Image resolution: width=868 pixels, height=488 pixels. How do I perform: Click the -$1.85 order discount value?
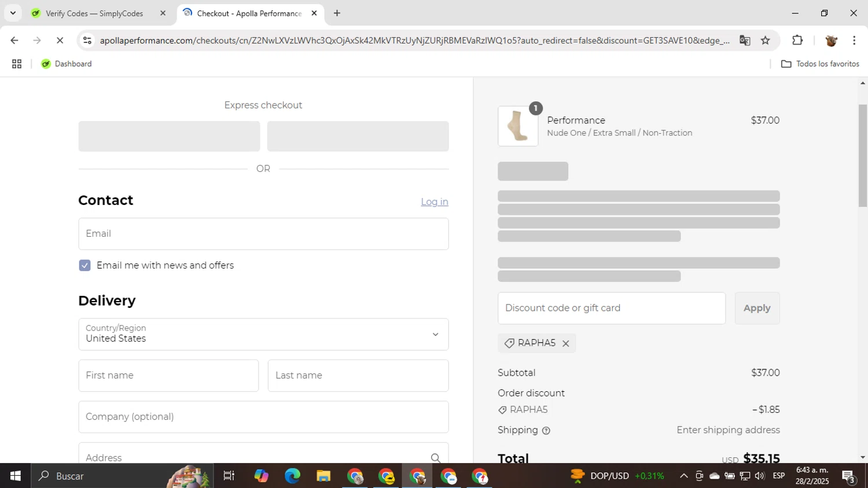766,410
